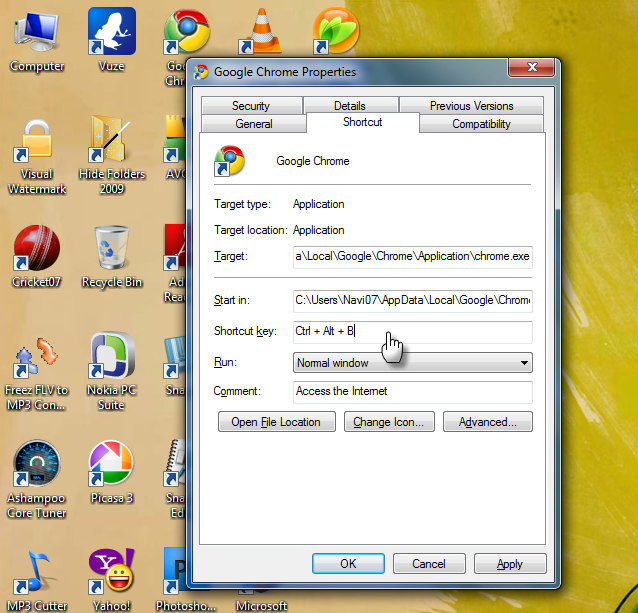Select Visual Watermark desktop shortcut

(37, 158)
